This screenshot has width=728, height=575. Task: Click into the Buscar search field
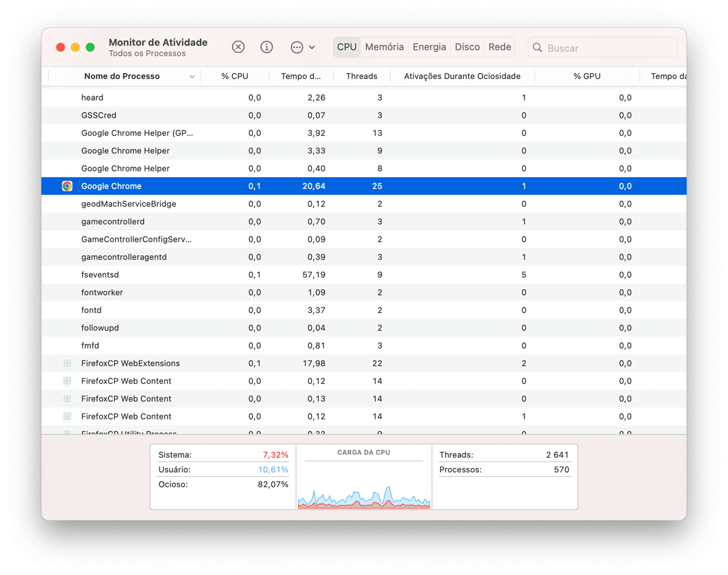click(x=602, y=48)
